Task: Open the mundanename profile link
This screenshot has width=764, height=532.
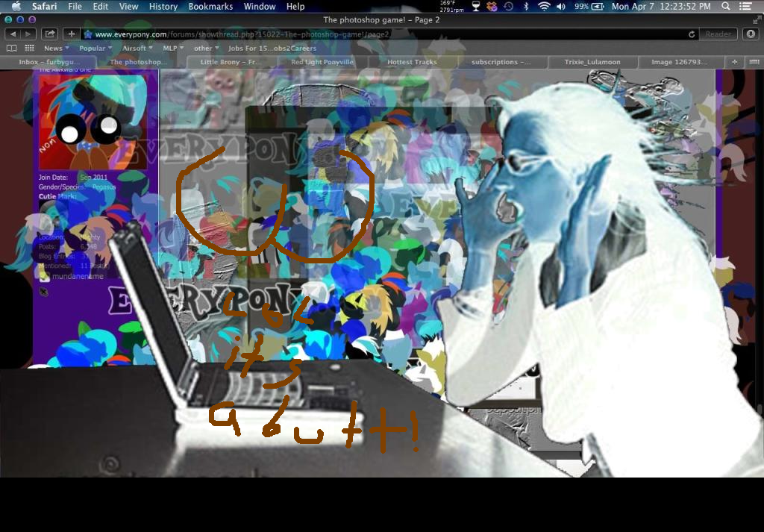Action: (78, 276)
